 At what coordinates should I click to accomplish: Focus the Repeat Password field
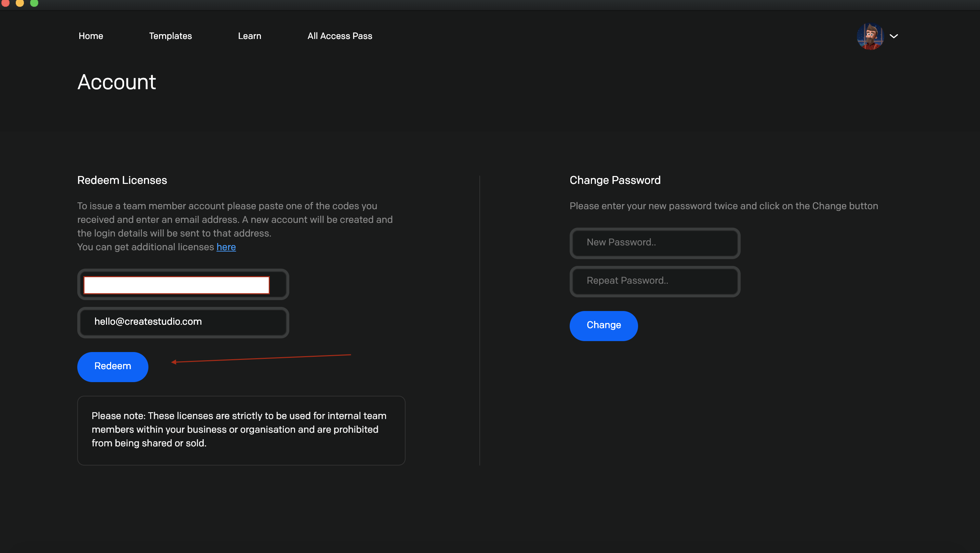coord(654,281)
